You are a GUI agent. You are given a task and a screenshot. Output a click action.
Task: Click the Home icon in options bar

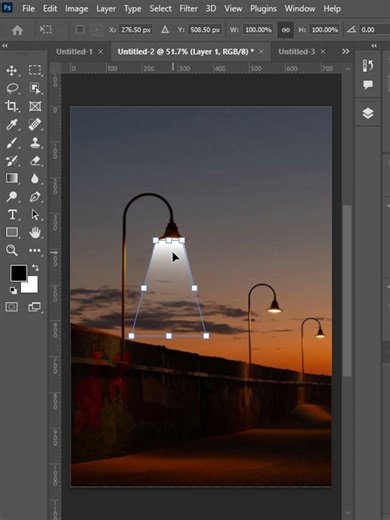pos(17,30)
